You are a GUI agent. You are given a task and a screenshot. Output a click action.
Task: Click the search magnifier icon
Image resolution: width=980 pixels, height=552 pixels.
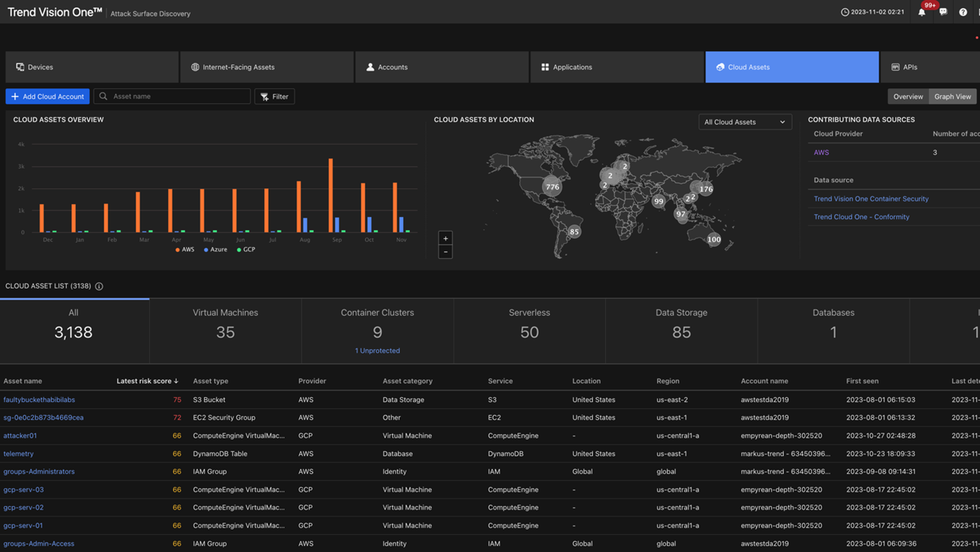[x=103, y=96]
